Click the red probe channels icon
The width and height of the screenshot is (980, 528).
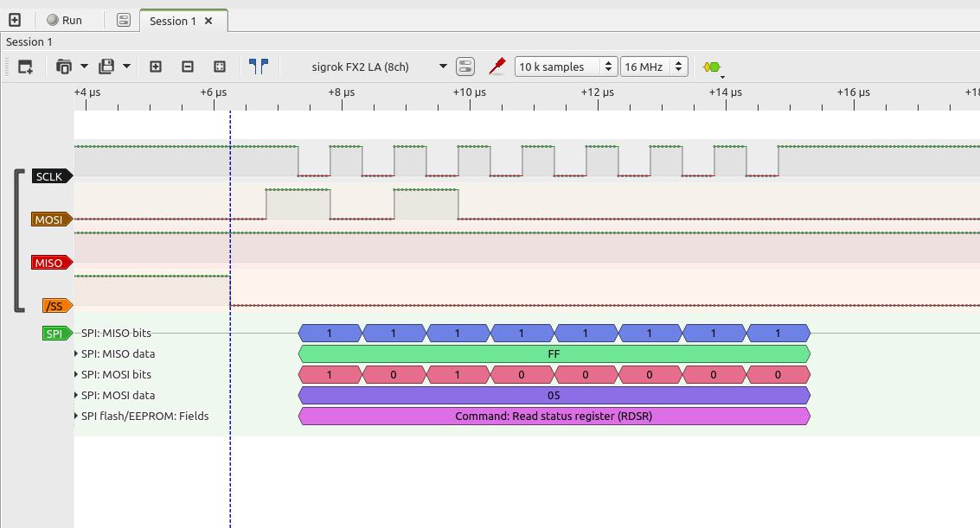coord(496,67)
